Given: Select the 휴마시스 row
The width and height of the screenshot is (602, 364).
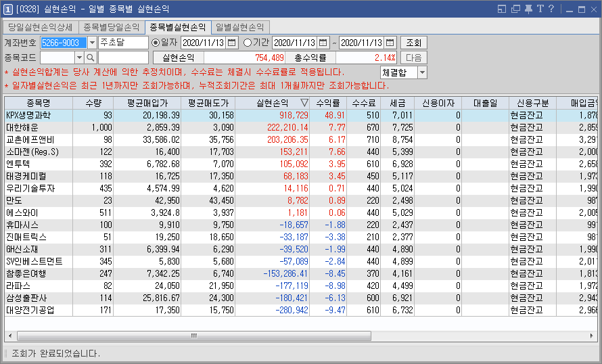Looking at the screenshot, I should point(301,225).
